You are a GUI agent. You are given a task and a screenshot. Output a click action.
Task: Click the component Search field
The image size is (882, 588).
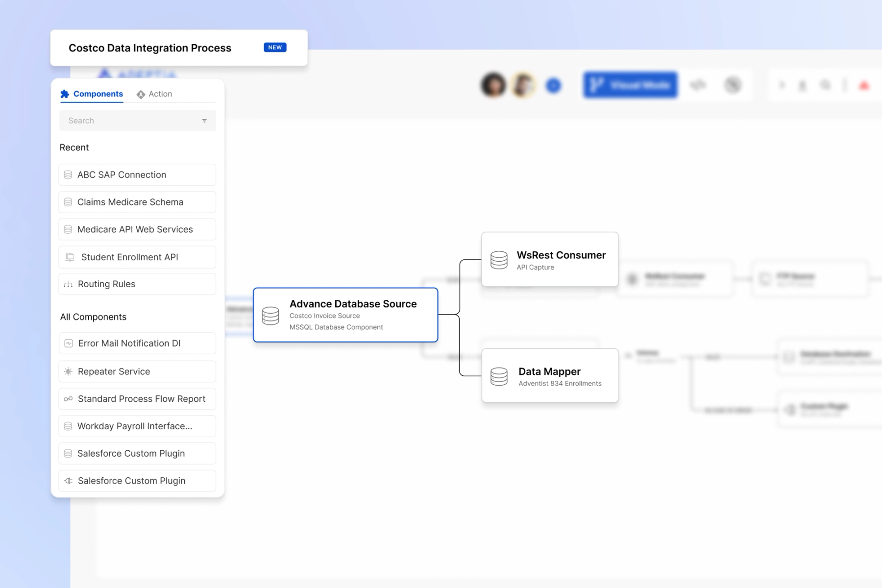(130, 121)
